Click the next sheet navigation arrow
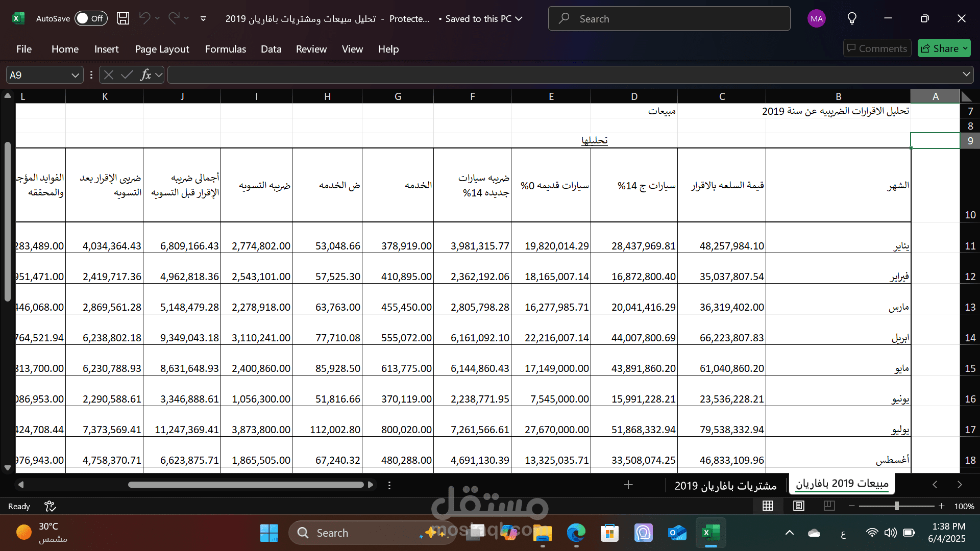 point(960,485)
